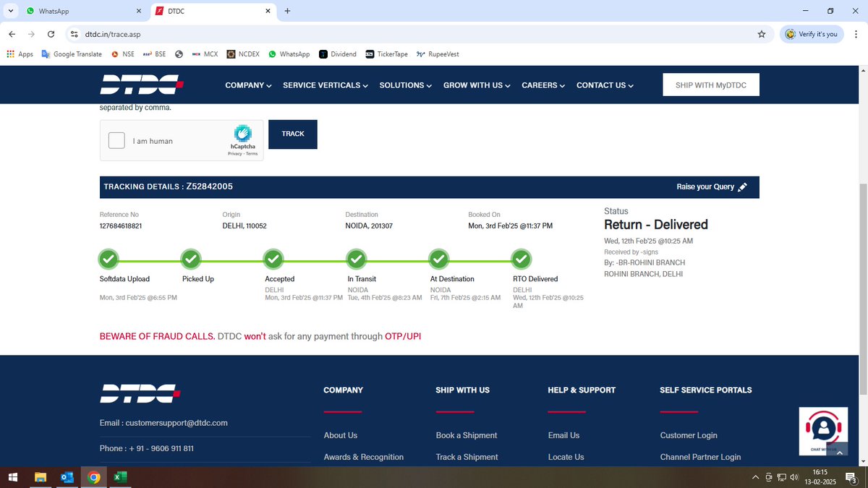Open the Email Us footer link
Screen dimensions: 868x488
[564, 435]
